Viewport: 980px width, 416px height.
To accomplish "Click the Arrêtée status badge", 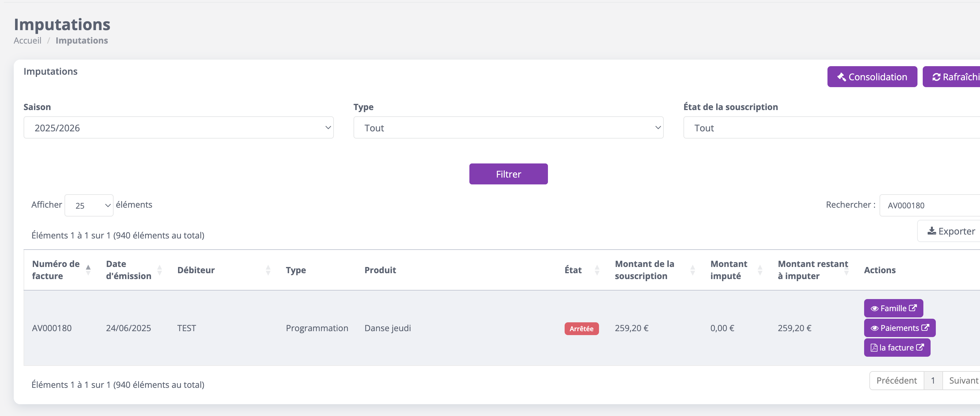I will tap(581, 329).
